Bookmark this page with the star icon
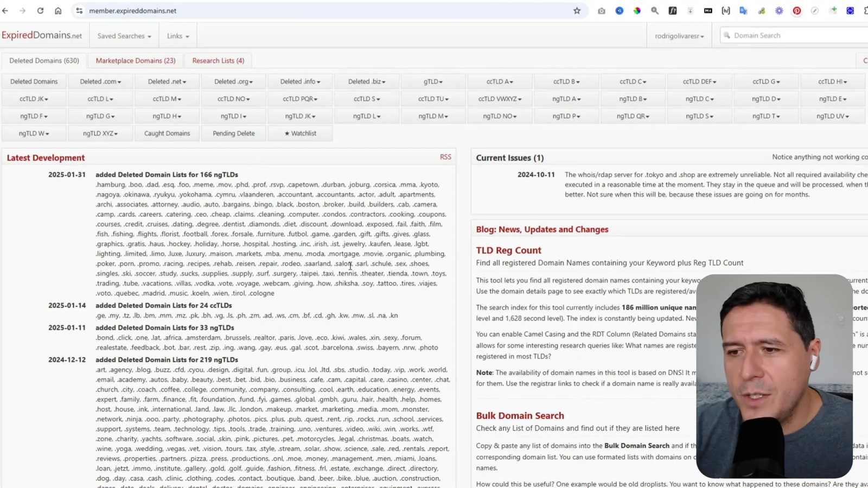The image size is (868, 488). click(x=577, y=11)
